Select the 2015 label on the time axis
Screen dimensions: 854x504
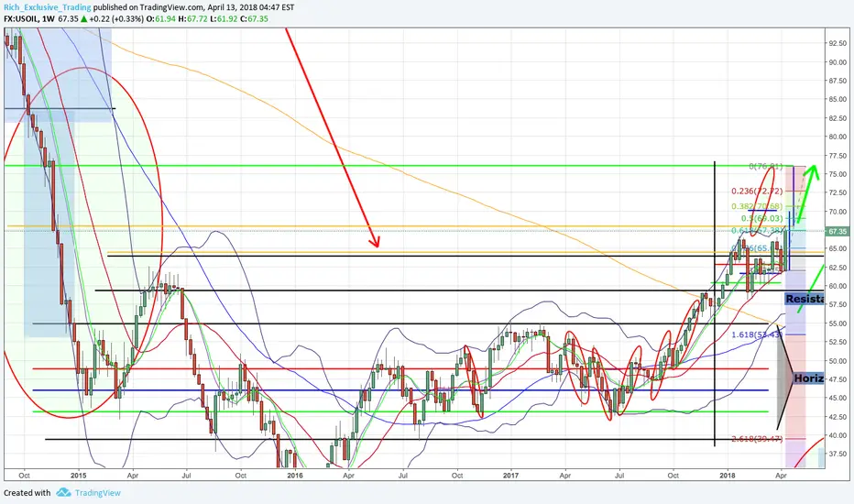(x=79, y=475)
